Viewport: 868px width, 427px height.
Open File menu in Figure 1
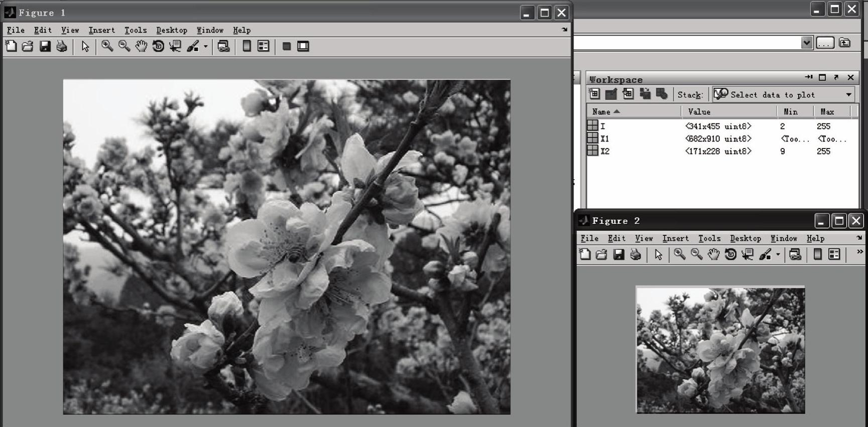pyautogui.click(x=16, y=30)
